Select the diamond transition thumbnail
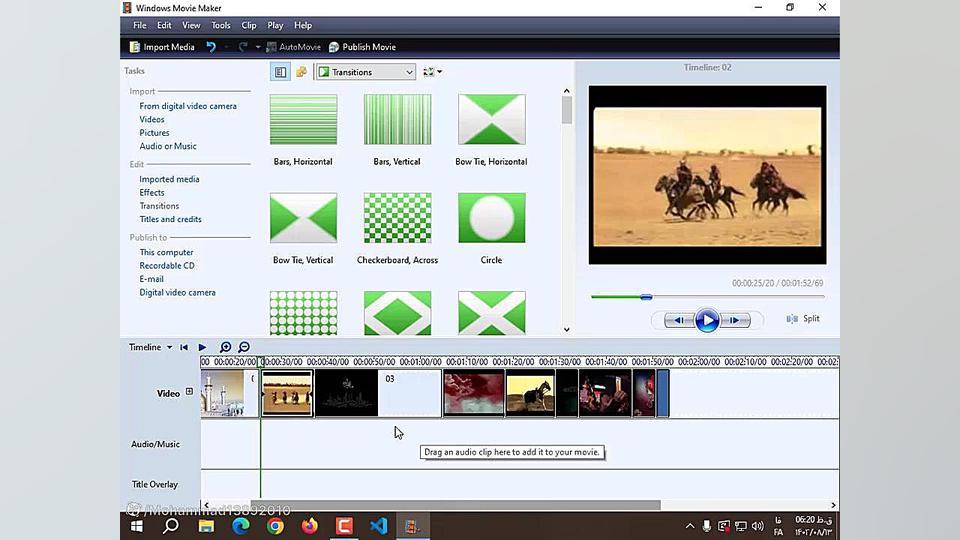The width and height of the screenshot is (960, 540). (397, 313)
